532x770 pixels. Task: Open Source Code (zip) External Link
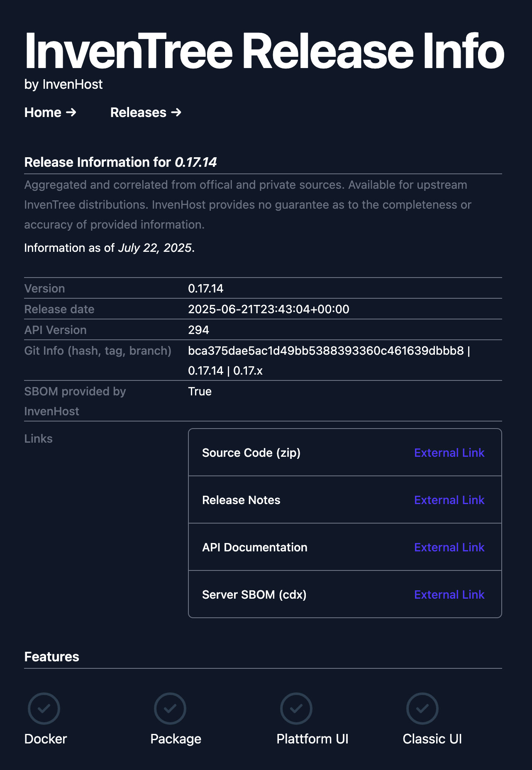coord(449,453)
